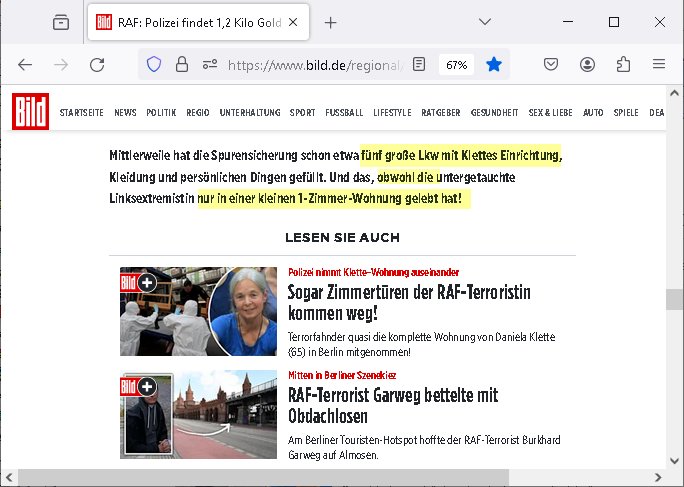Screen dimensions: 684x487
Task: Open RATGEBER navigation item
Action: coord(441,113)
